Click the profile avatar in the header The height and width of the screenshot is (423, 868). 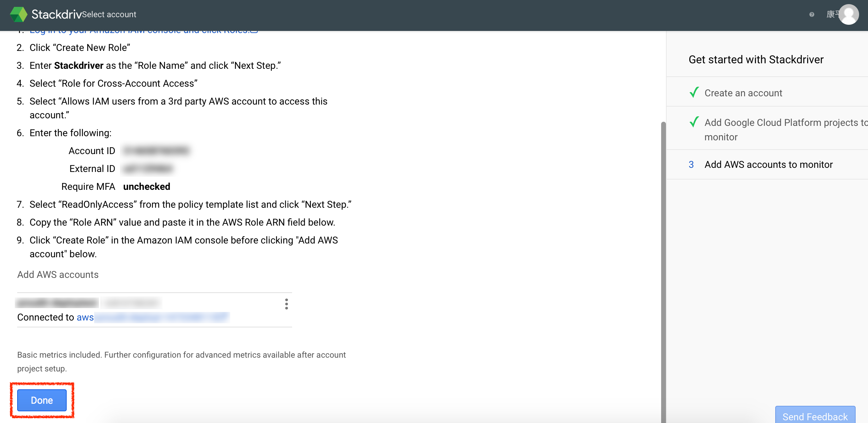pyautogui.click(x=848, y=14)
